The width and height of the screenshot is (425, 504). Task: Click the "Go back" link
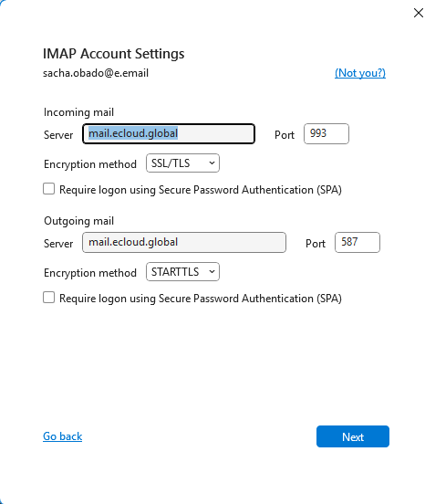pyautogui.click(x=63, y=436)
